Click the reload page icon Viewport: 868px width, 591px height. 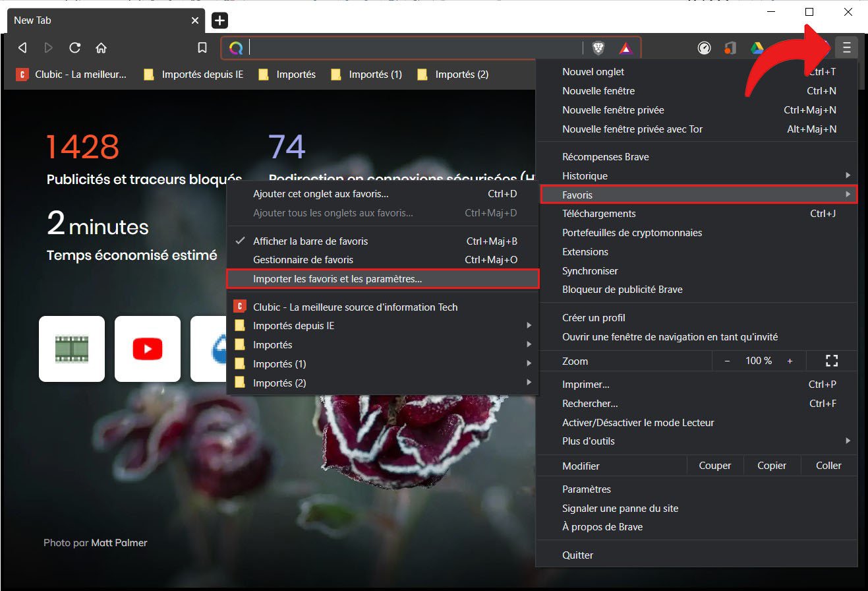coord(75,47)
